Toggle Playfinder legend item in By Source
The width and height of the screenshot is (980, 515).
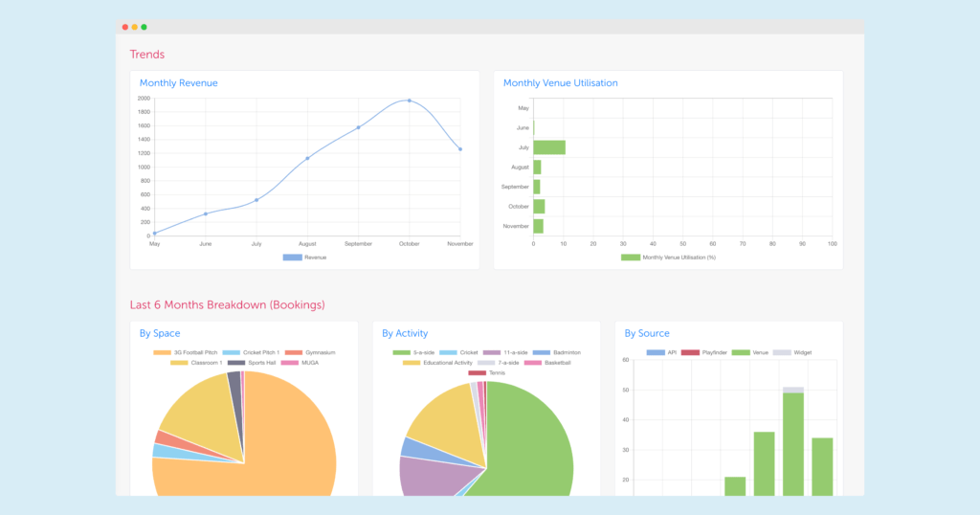coord(704,352)
